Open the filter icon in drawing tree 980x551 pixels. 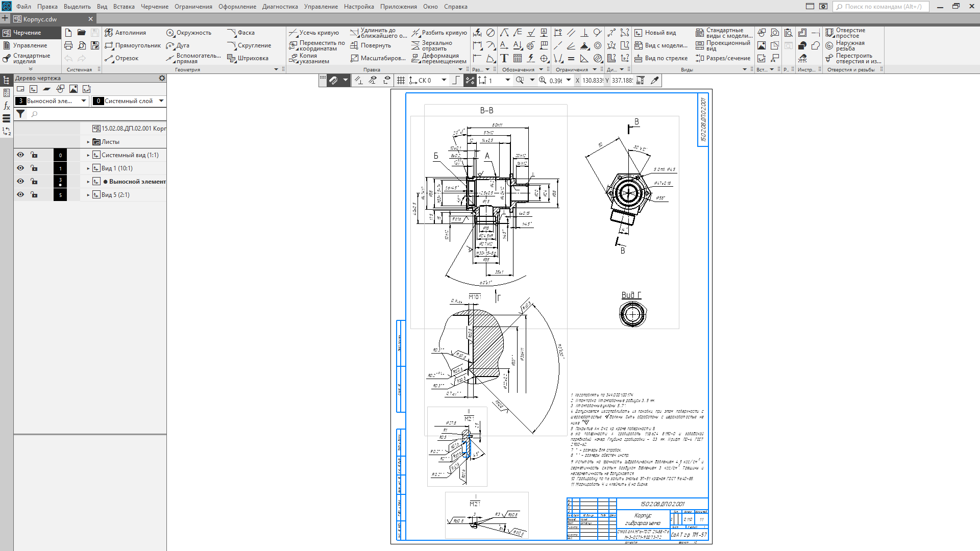click(x=20, y=114)
